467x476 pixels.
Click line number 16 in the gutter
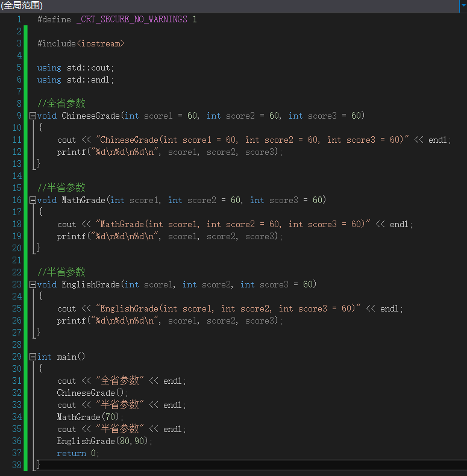[17, 201]
